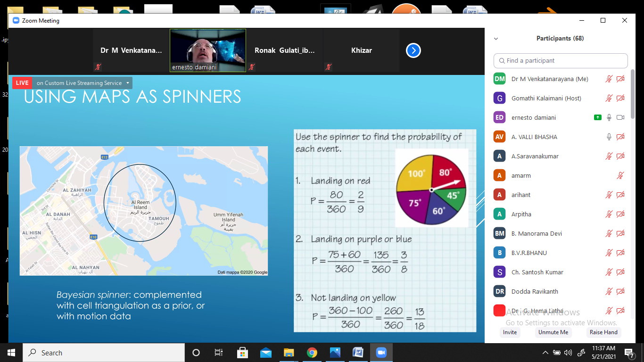644x362 pixels.
Task: Collapse the Participants panel chevron
Action: tap(496, 39)
